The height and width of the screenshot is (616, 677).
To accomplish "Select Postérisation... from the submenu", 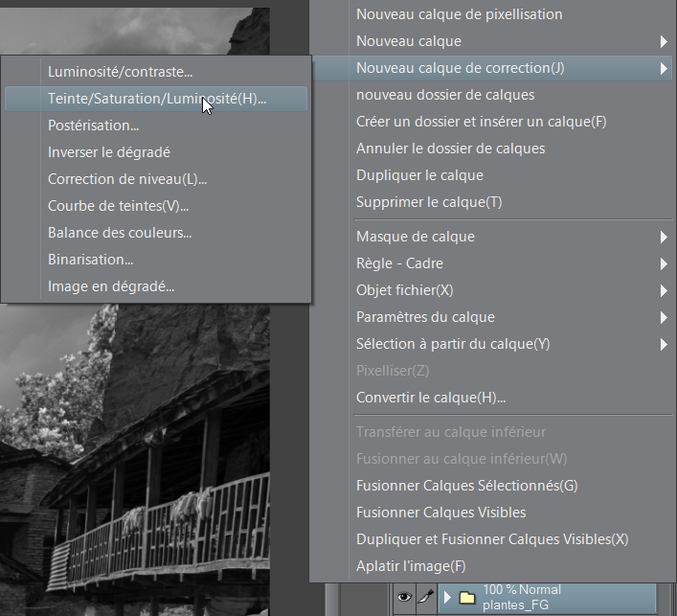I will (x=94, y=125).
